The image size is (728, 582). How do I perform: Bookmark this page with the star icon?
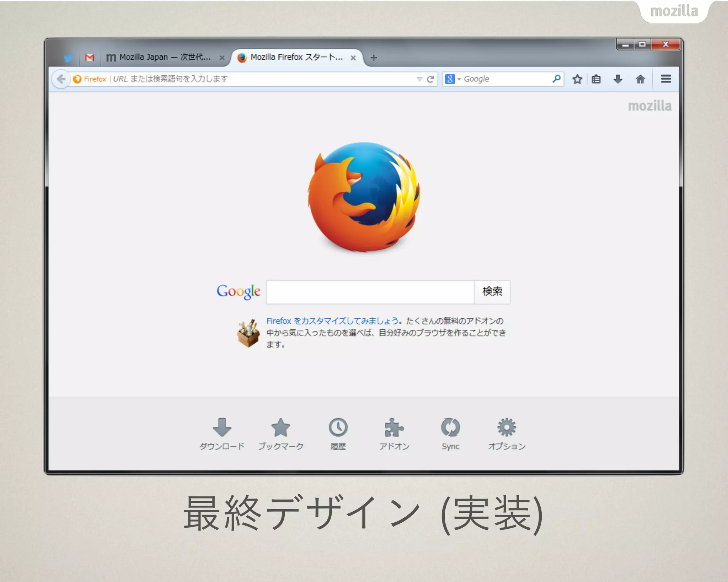click(x=577, y=79)
